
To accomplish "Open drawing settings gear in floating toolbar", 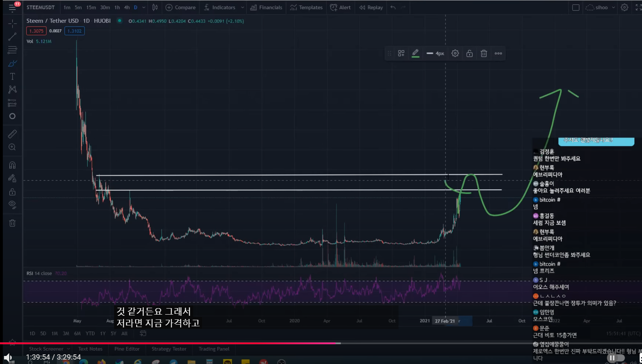I will 455,53.
